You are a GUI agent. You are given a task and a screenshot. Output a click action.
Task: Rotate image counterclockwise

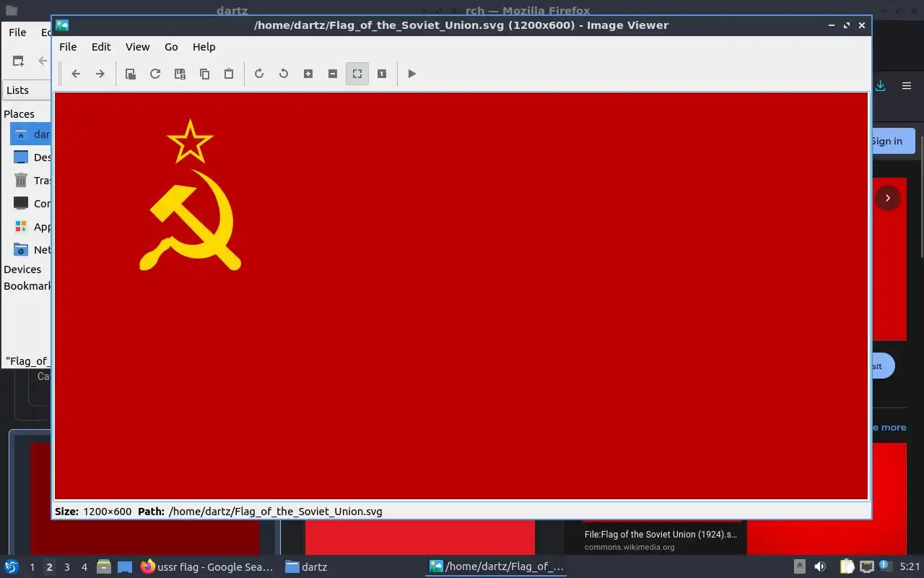pyautogui.click(x=284, y=74)
